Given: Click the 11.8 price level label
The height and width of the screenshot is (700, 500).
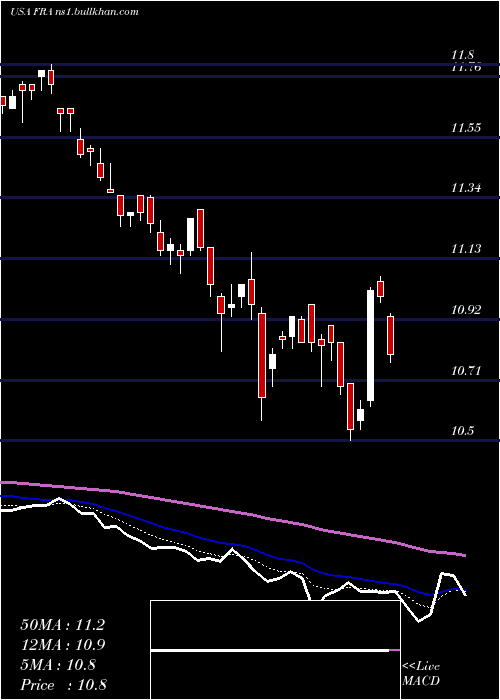Looking at the screenshot, I should coord(462,56).
